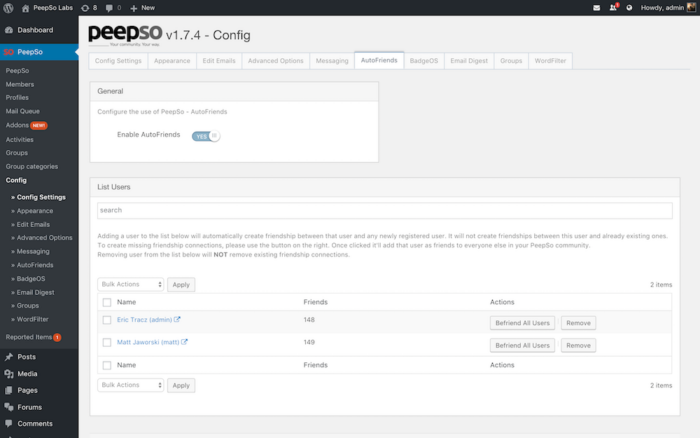700x438 pixels.
Task: Switch to the Email Digest tab
Action: point(469,61)
